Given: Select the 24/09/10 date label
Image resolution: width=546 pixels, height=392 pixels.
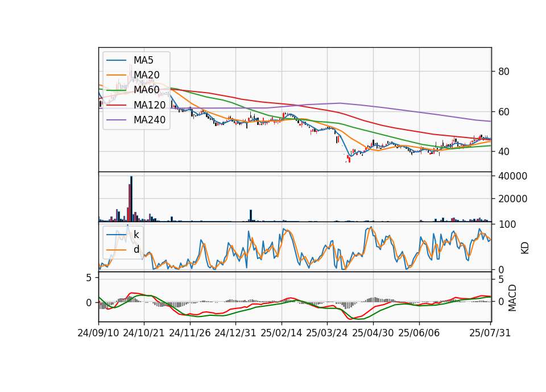Looking at the screenshot, I should pyautogui.click(x=98, y=333).
